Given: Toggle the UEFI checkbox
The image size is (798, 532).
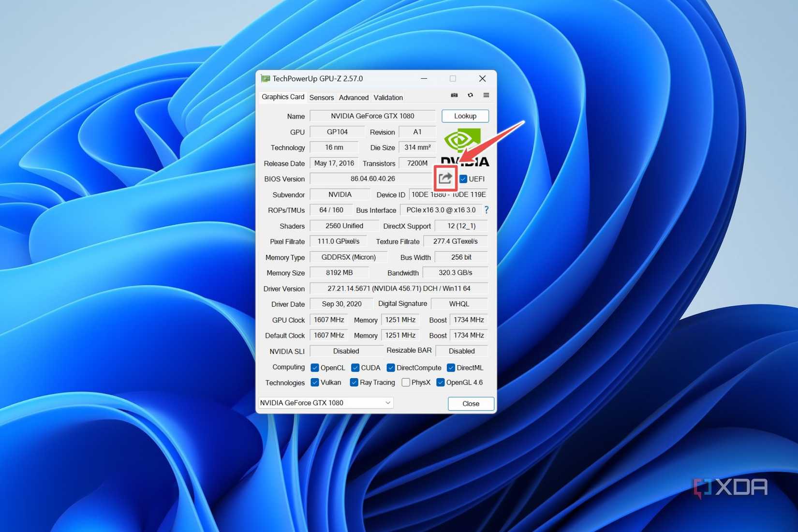Looking at the screenshot, I should [463, 179].
